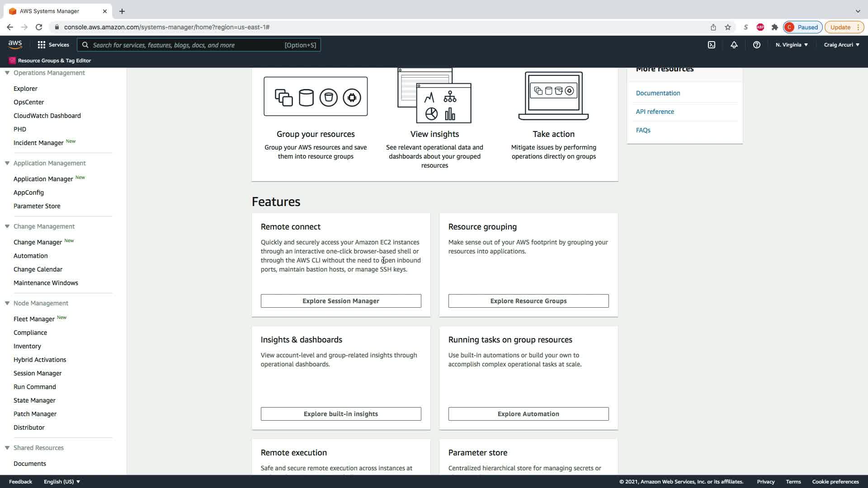This screenshot has width=868, height=488.
Task: Click the browser bookmark star icon
Action: pos(728,27)
